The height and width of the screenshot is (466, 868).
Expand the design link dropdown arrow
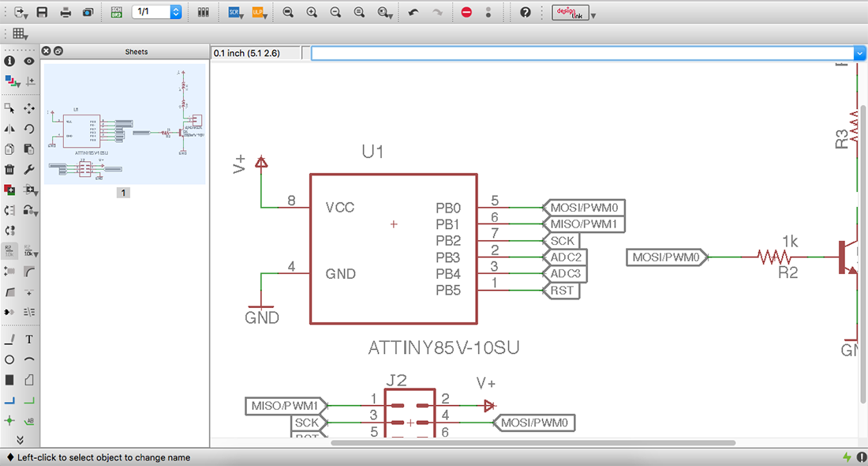(x=593, y=16)
